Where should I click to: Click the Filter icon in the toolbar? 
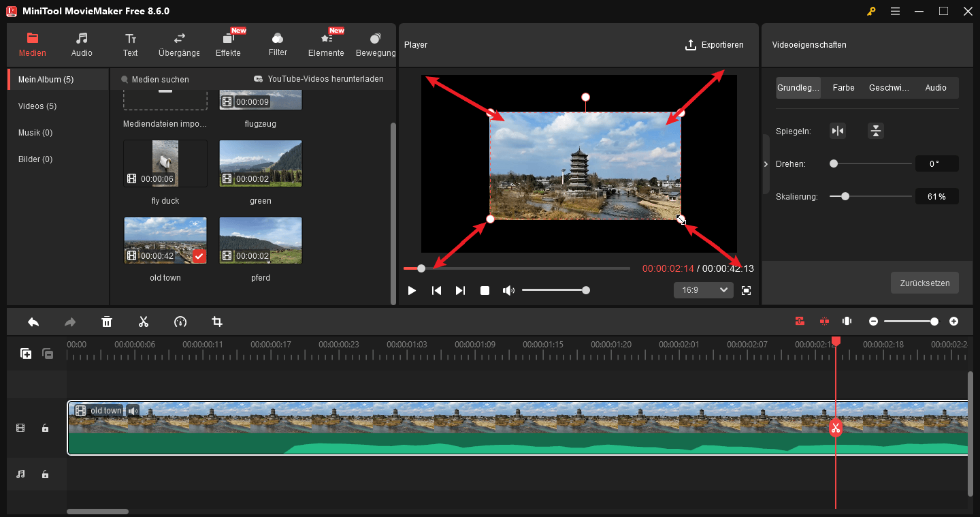tap(278, 44)
